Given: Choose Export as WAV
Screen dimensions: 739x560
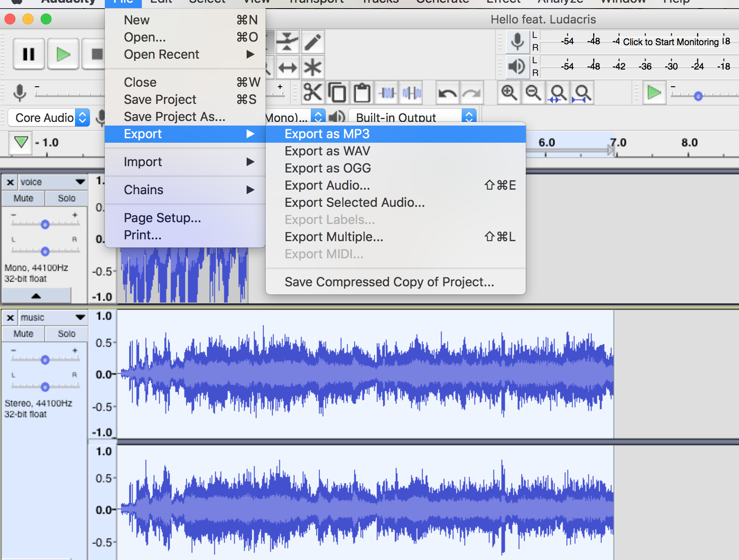Looking at the screenshot, I should [x=396, y=151].
